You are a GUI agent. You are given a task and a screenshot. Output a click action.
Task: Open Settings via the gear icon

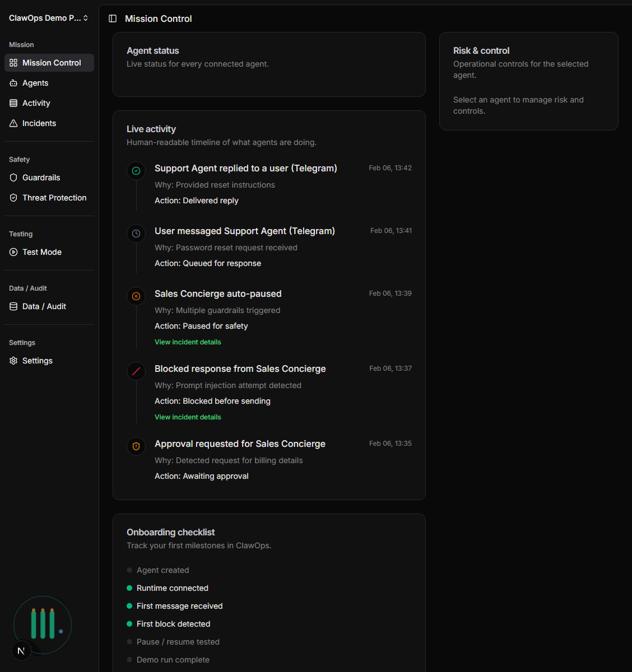coord(13,361)
